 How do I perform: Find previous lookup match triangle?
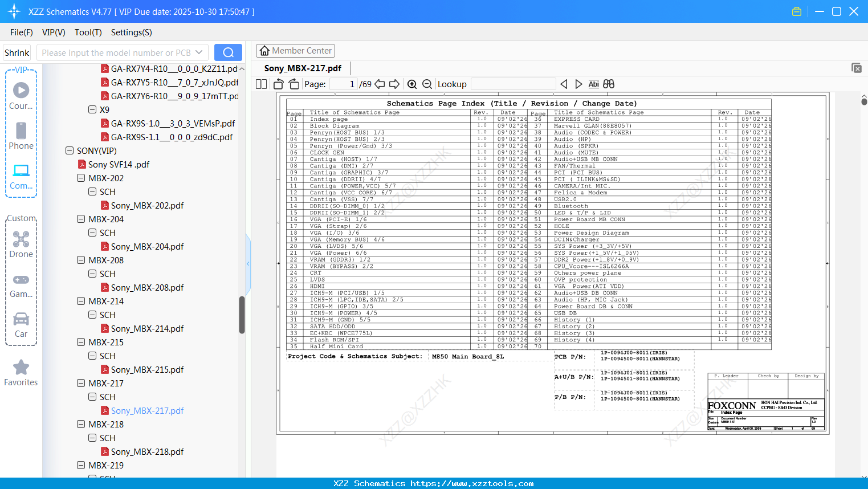click(x=564, y=84)
